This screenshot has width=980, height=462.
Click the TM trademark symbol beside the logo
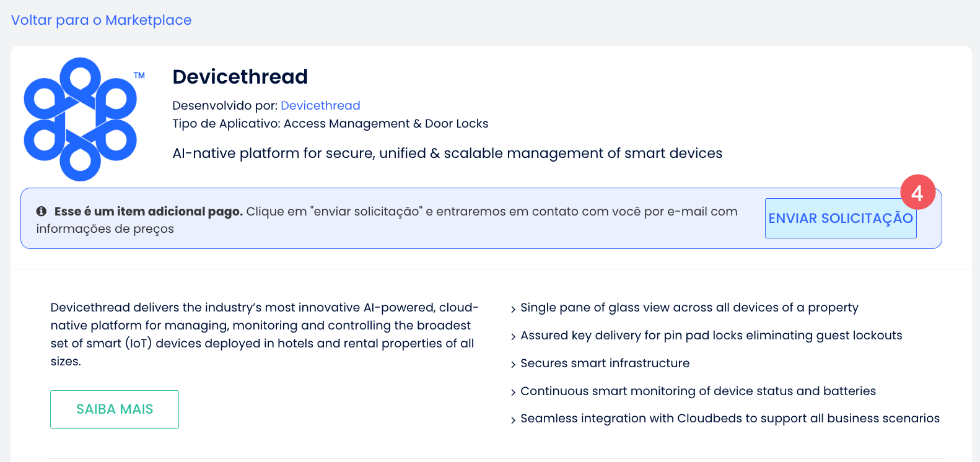tap(139, 76)
